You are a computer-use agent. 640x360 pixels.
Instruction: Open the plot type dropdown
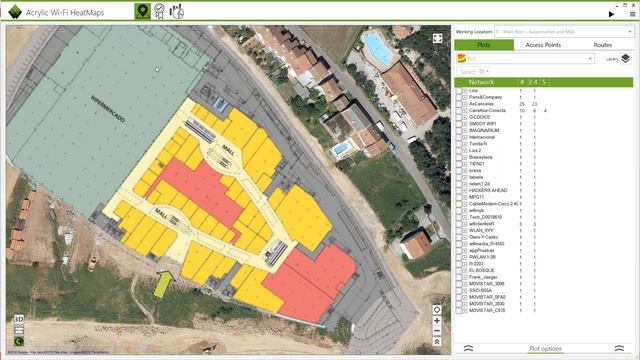pos(525,59)
